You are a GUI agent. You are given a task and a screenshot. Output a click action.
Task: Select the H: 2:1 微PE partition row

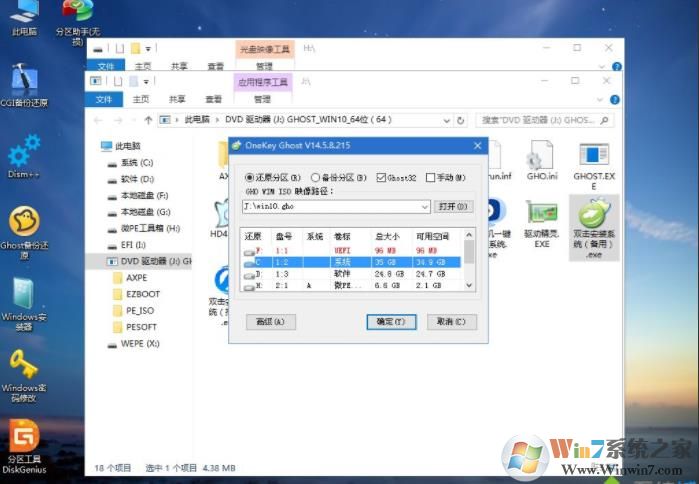pyautogui.click(x=352, y=285)
